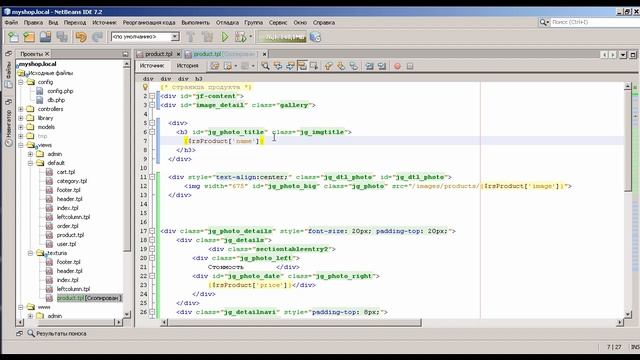The height and width of the screenshot is (360, 640).
Task: Toggle Rectangular Selection editor icon
Action: coord(314,66)
